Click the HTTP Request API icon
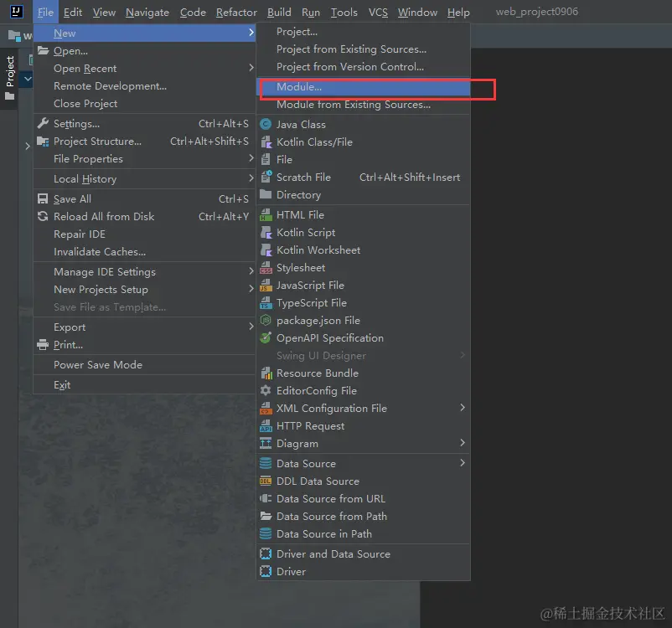The width and height of the screenshot is (672, 628). (266, 426)
